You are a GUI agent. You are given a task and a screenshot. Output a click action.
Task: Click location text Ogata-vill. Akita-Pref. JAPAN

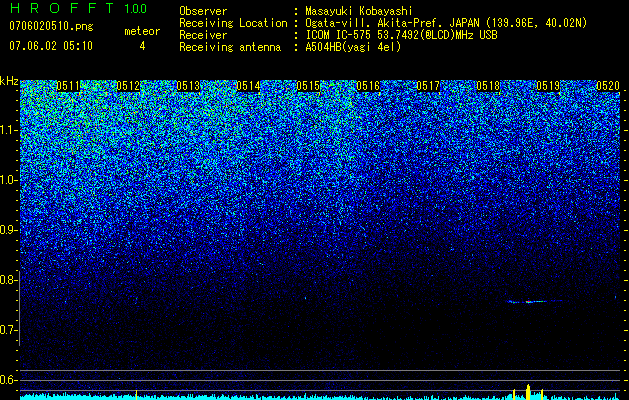pyautogui.click(x=392, y=23)
